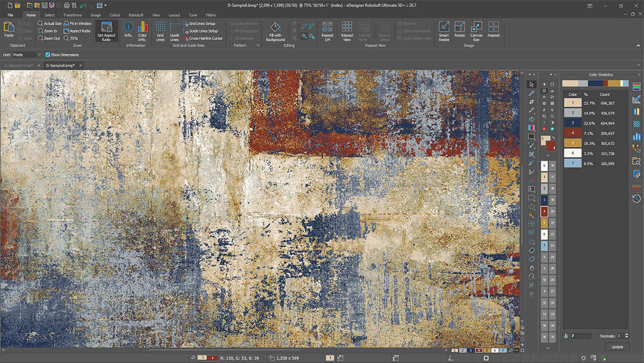Viewport: 644px width, 363px height.
Task: Select the eraser tool in toolbox
Action: [x=531, y=180]
